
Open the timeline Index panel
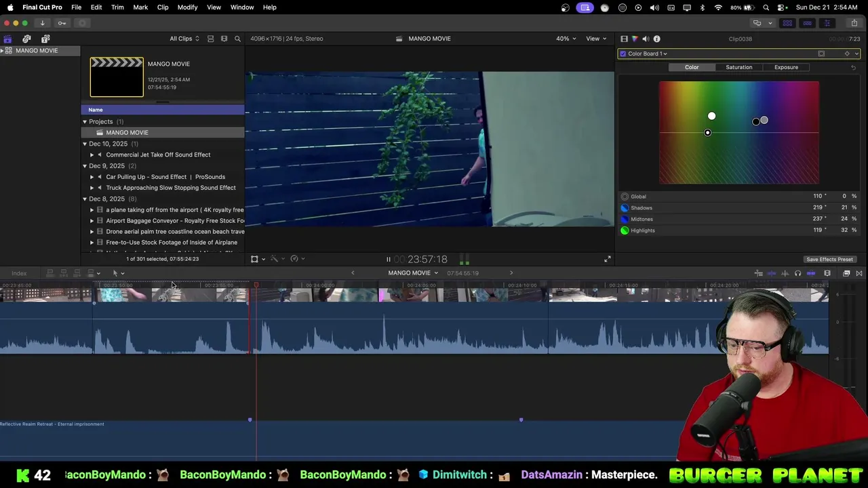(19, 273)
